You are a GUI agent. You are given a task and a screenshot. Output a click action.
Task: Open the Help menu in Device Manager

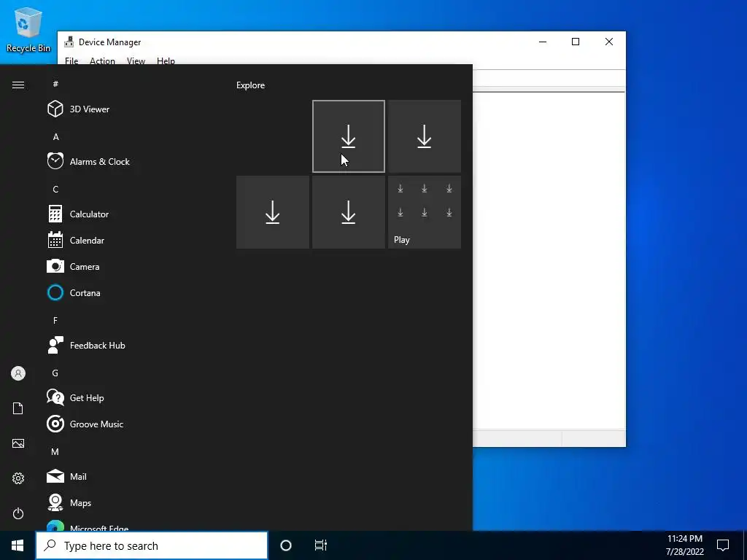click(x=166, y=61)
